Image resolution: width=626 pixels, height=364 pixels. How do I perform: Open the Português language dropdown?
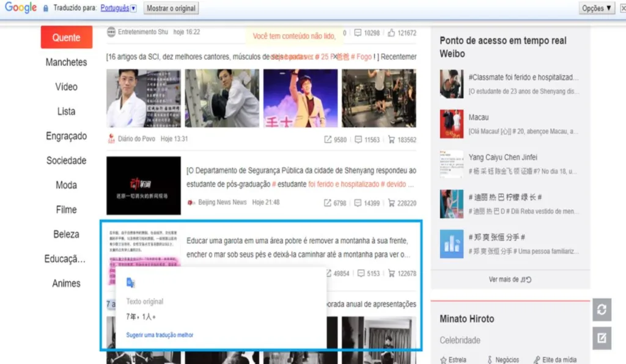[x=116, y=8]
